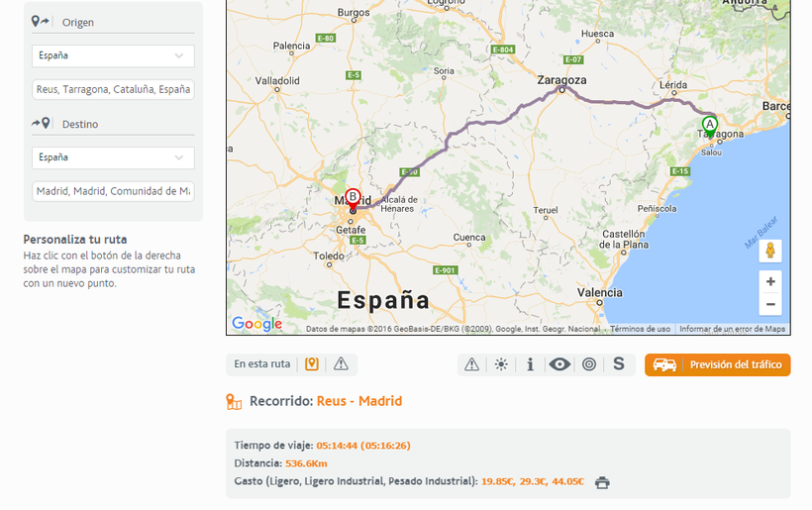Viewport: 812px width, 510px height.
Task: Click the green marker A on the map
Action: [x=710, y=128]
